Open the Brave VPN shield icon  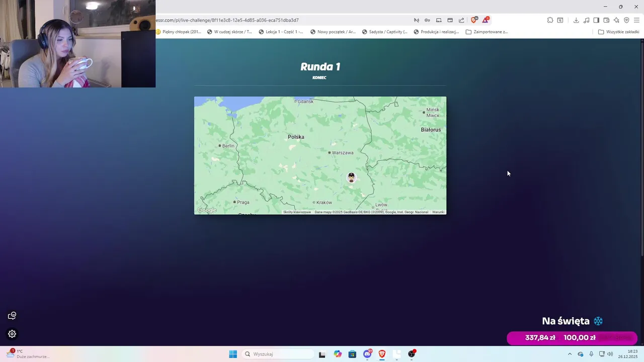coord(626,20)
